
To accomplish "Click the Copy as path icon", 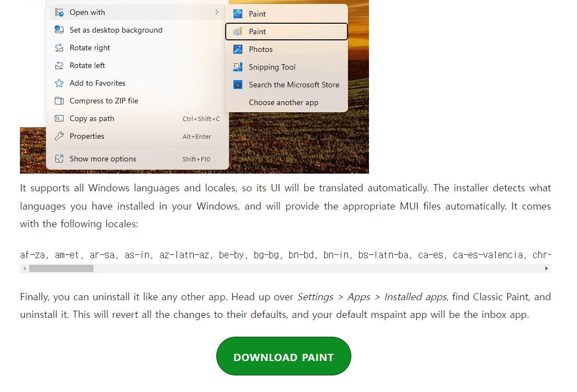I will pyautogui.click(x=59, y=118).
